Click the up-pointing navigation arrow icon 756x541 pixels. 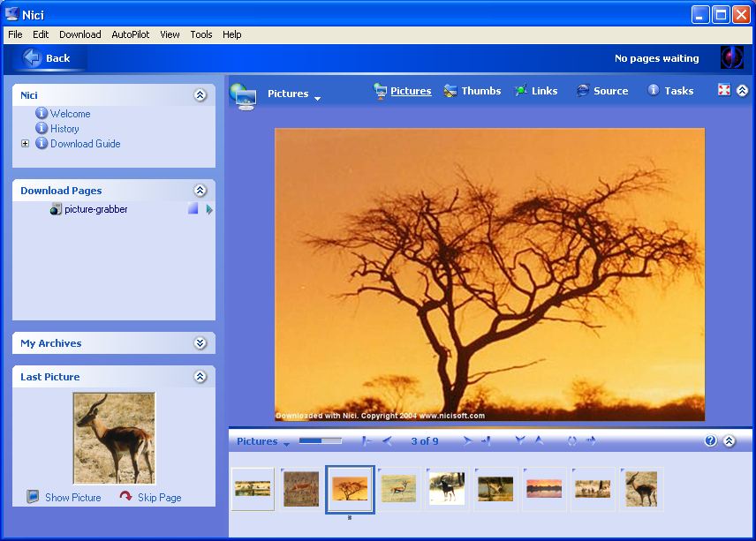coord(539,440)
